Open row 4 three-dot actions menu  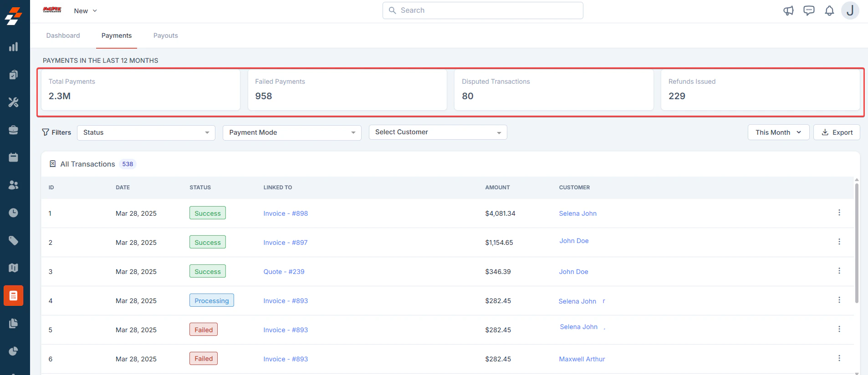point(839,300)
